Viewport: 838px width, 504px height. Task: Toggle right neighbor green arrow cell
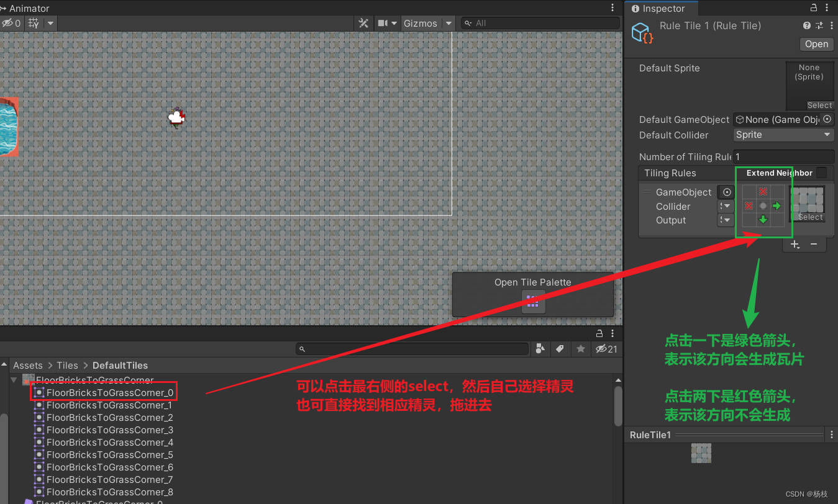[777, 205]
